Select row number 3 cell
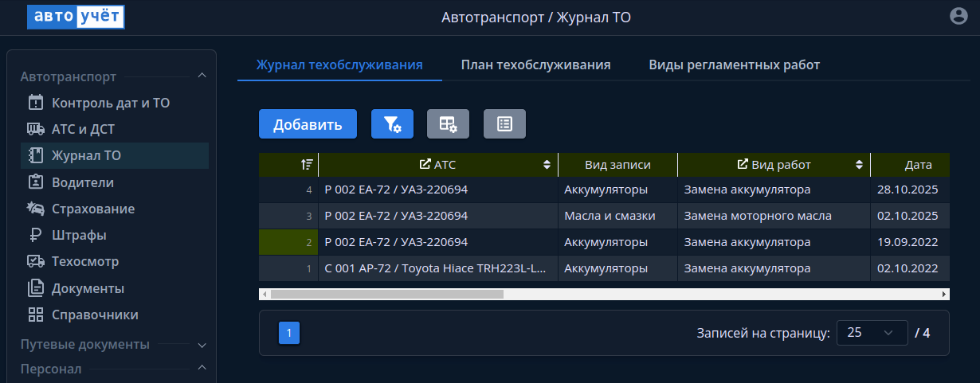The height and width of the screenshot is (383, 980). point(288,216)
